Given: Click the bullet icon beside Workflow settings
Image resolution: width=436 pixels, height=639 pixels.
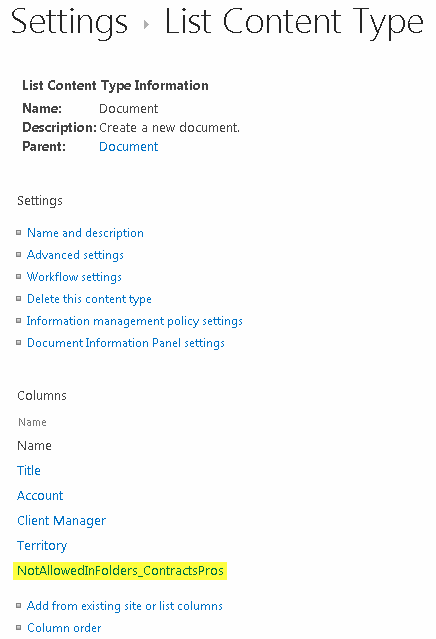Looking at the screenshot, I should 18,277.
